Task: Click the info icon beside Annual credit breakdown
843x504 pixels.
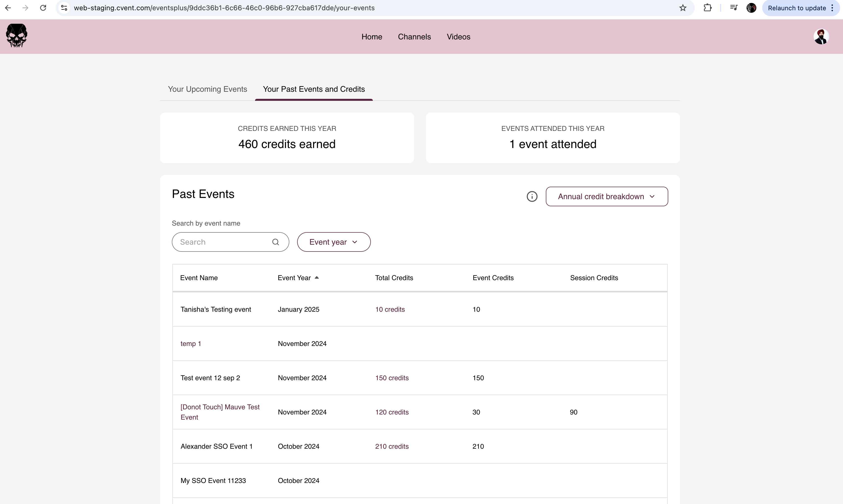Action: point(532,196)
